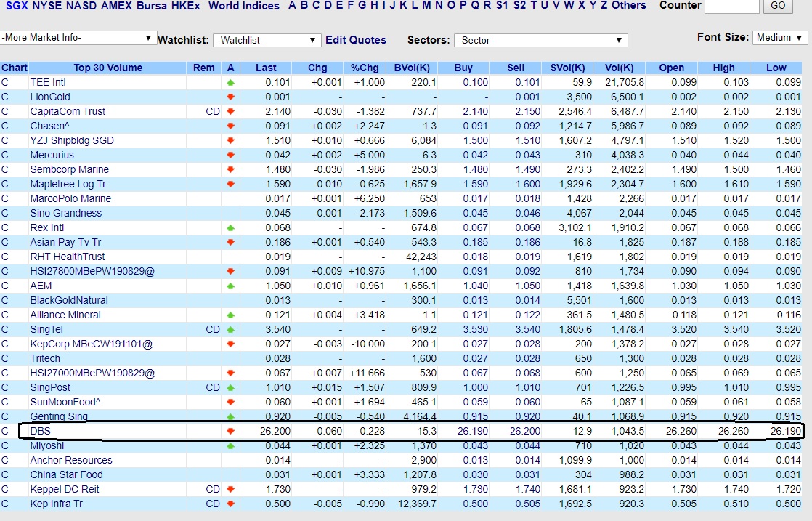The image size is (812, 521).
Task: Click Top 30 Volume column header
Action: (x=107, y=68)
